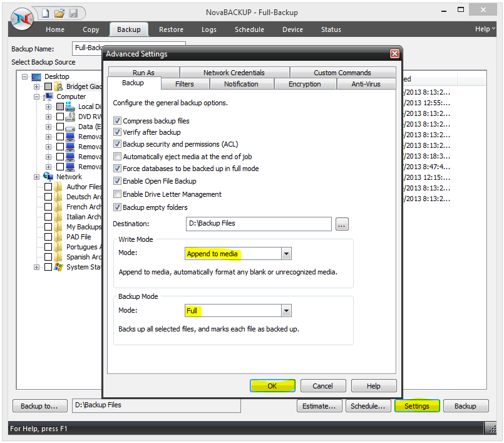Check the System State checkbox
This screenshot has width=504, height=443.
click(x=48, y=267)
